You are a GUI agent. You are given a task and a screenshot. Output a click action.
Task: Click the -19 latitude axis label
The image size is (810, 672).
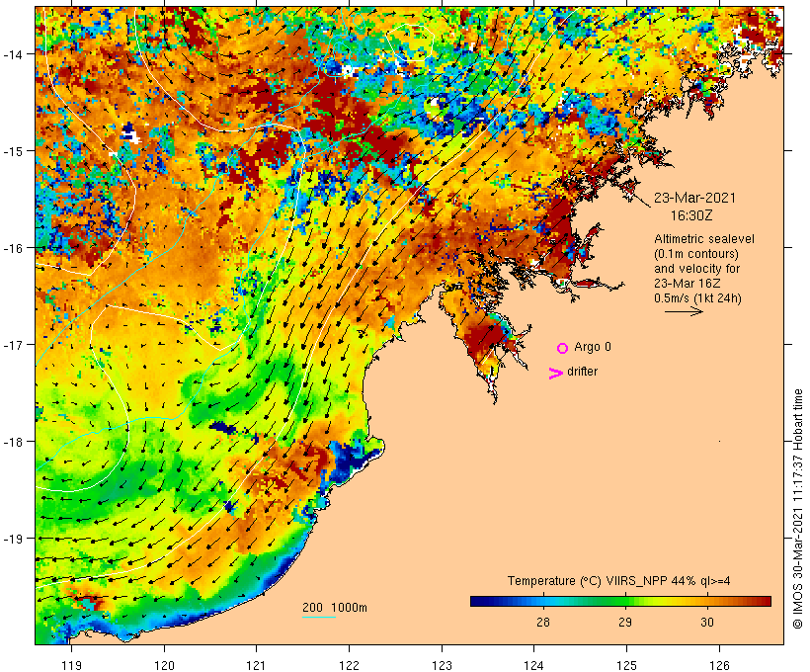pos(13,539)
